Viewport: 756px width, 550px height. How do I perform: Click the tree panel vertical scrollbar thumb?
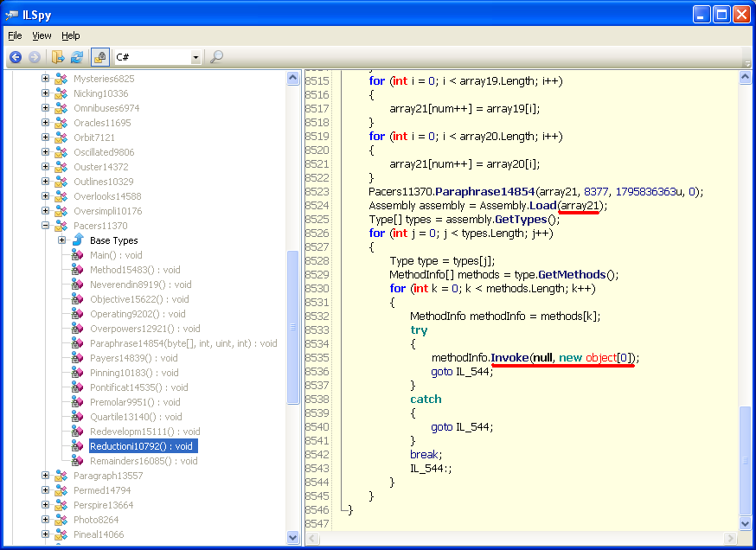292,327
